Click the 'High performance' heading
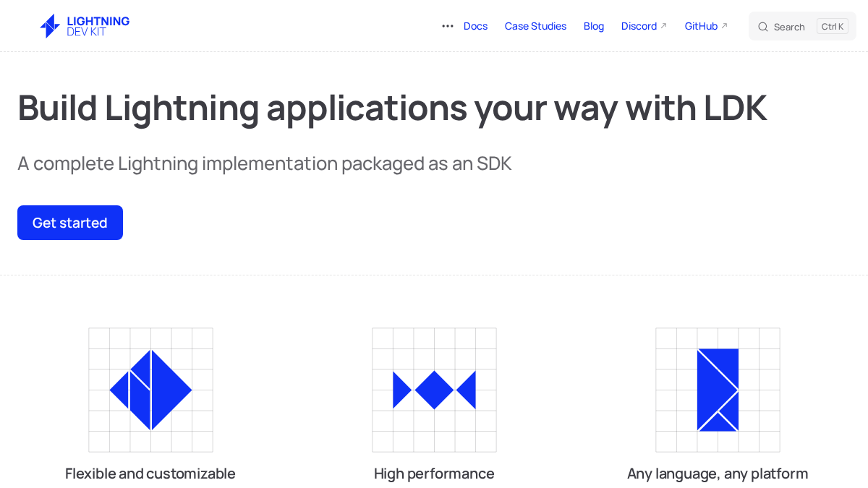Viewport: 868px width, 488px height. pyautogui.click(x=434, y=474)
